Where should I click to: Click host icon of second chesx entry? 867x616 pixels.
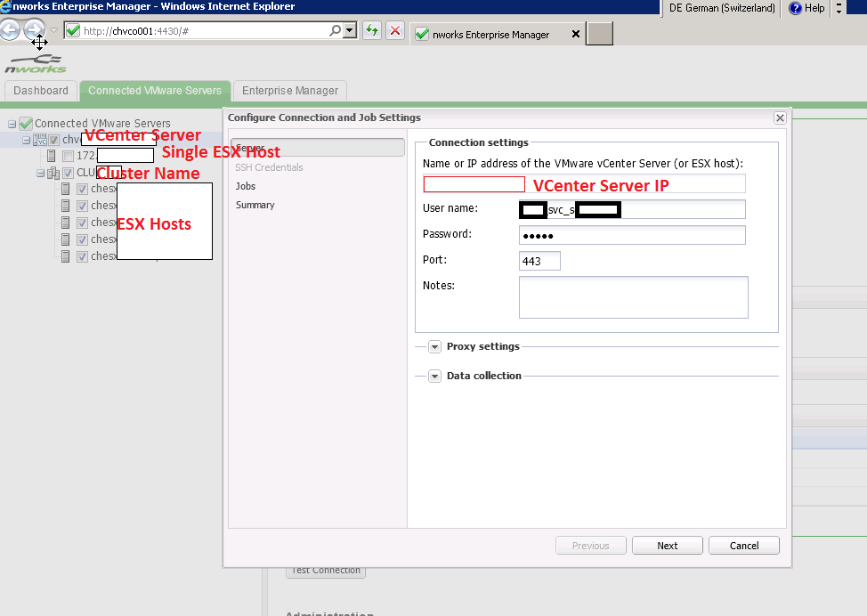pyautogui.click(x=66, y=206)
